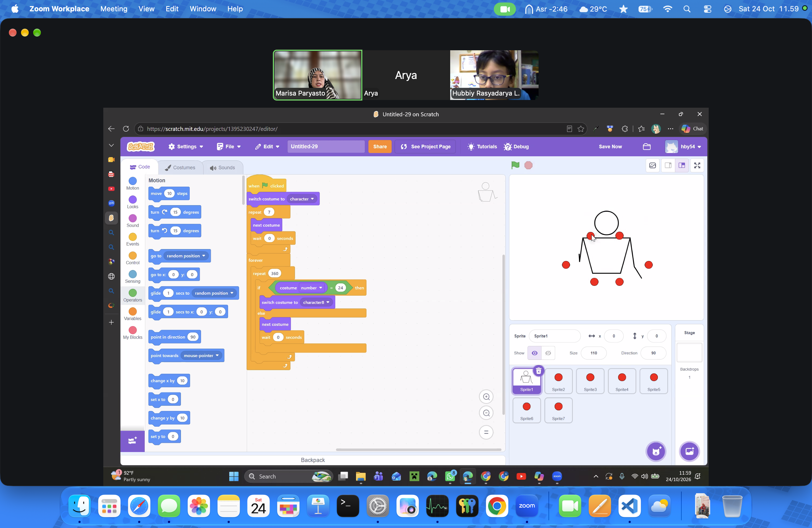This screenshot has width=812, height=528.
Task: Open Visual Studio Code in the Dock
Action: pos(629,506)
